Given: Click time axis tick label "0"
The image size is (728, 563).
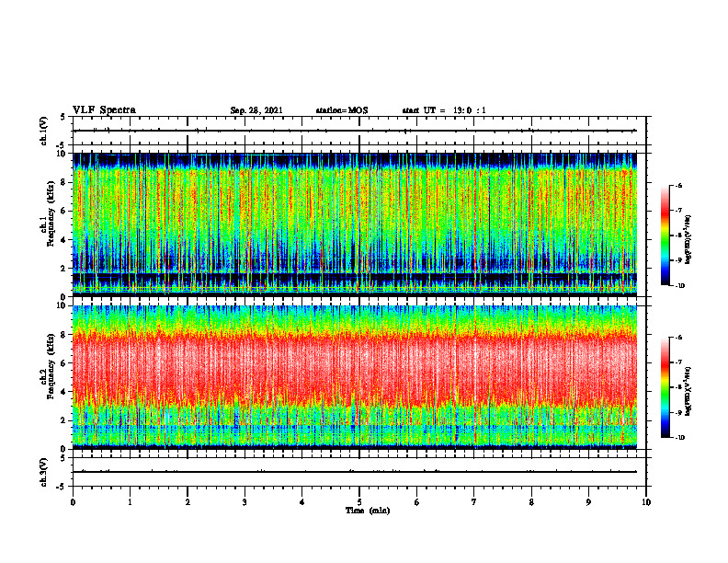Looking at the screenshot, I should tap(73, 502).
